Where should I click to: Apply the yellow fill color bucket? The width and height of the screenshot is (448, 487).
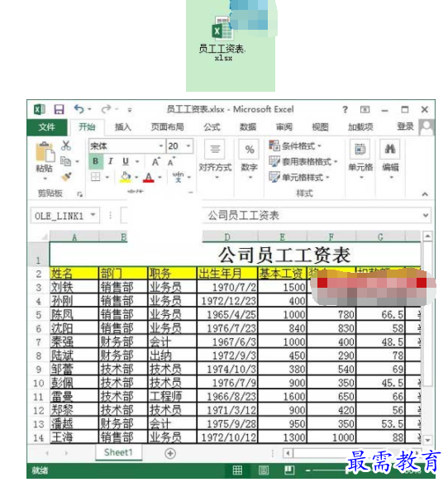click(x=126, y=177)
